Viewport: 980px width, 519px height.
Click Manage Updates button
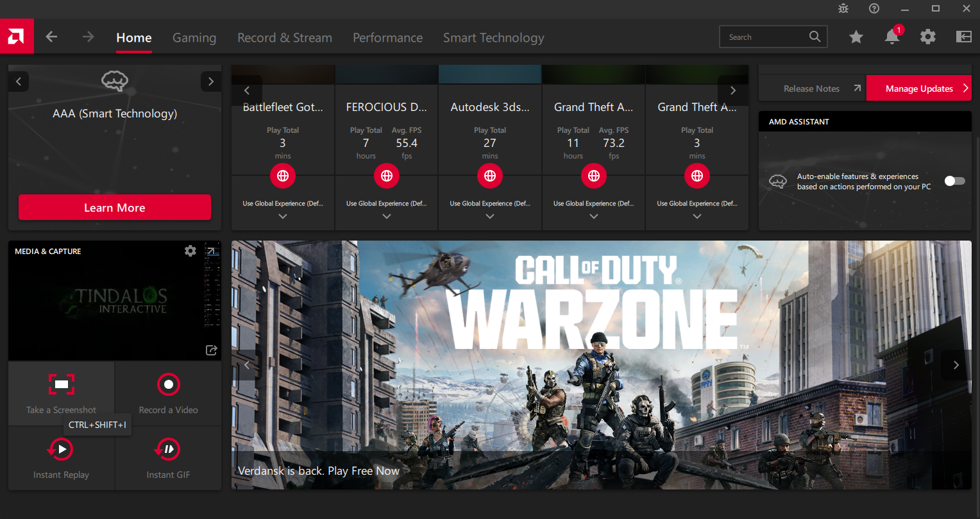[x=919, y=89]
